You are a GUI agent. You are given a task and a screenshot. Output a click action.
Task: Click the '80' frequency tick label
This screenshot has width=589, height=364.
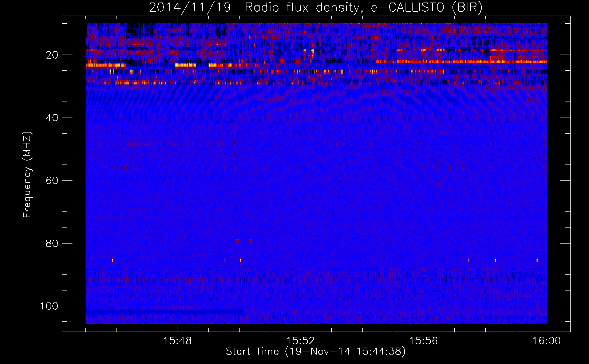click(52, 243)
